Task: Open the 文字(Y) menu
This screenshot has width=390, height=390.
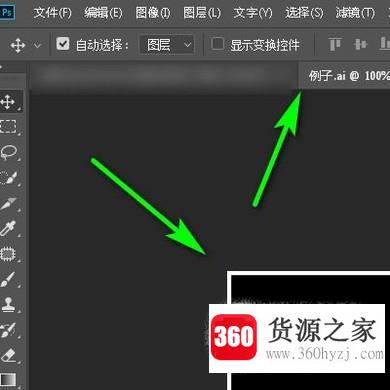Action: (253, 13)
